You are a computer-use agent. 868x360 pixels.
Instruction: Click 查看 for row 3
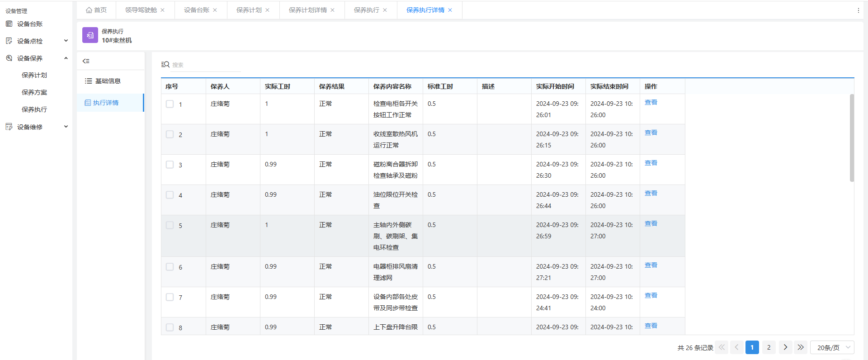(651, 163)
